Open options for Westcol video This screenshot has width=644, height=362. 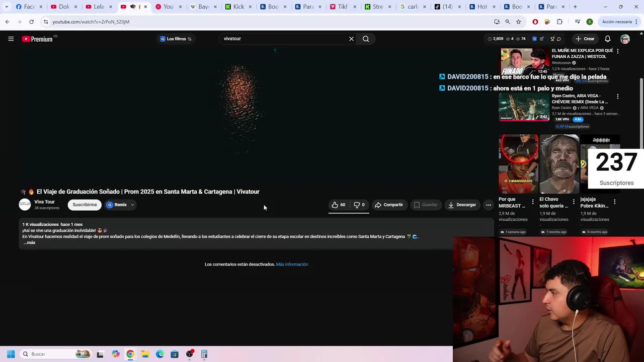pyautogui.click(x=618, y=51)
